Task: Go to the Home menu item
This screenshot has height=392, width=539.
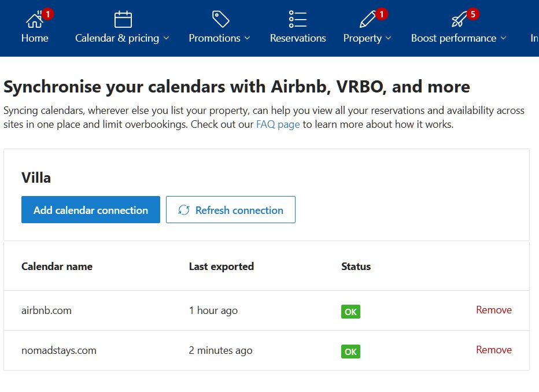Action: point(35,38)
